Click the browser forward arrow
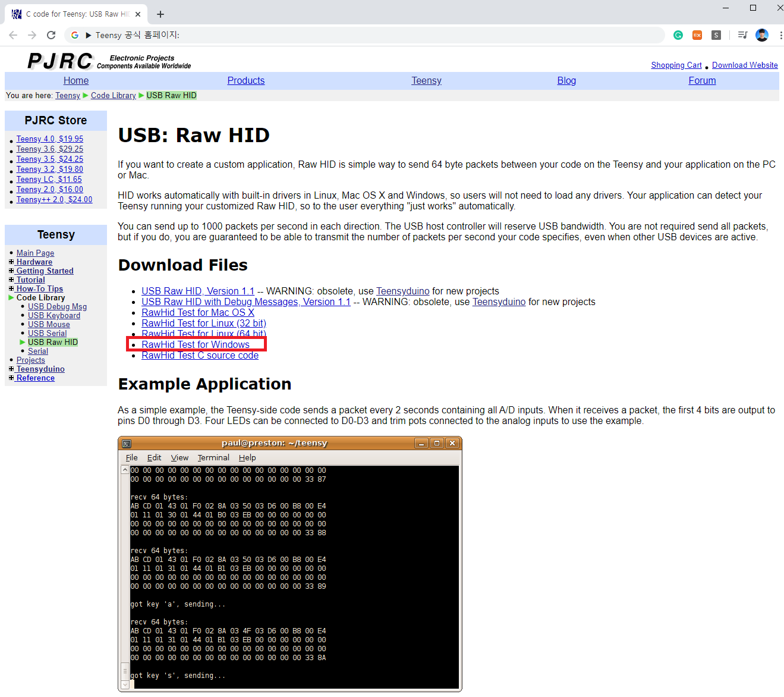Screen dimensions: 784x697 pos(32,35)
